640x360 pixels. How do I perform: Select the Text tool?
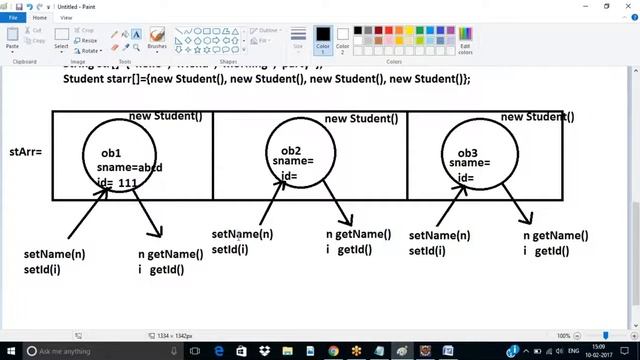coord(136,35)
